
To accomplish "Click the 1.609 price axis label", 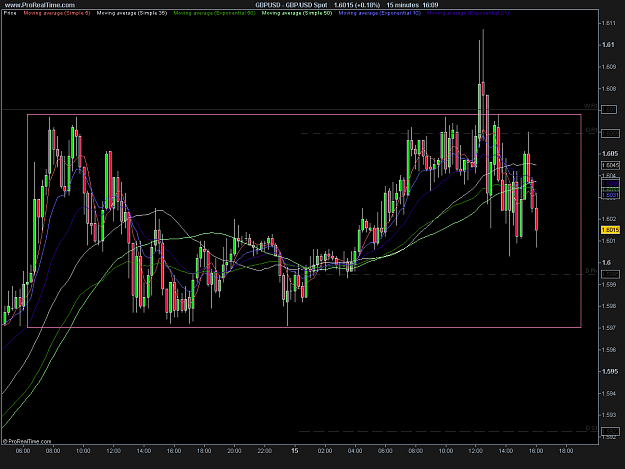I will coord(609,67).
